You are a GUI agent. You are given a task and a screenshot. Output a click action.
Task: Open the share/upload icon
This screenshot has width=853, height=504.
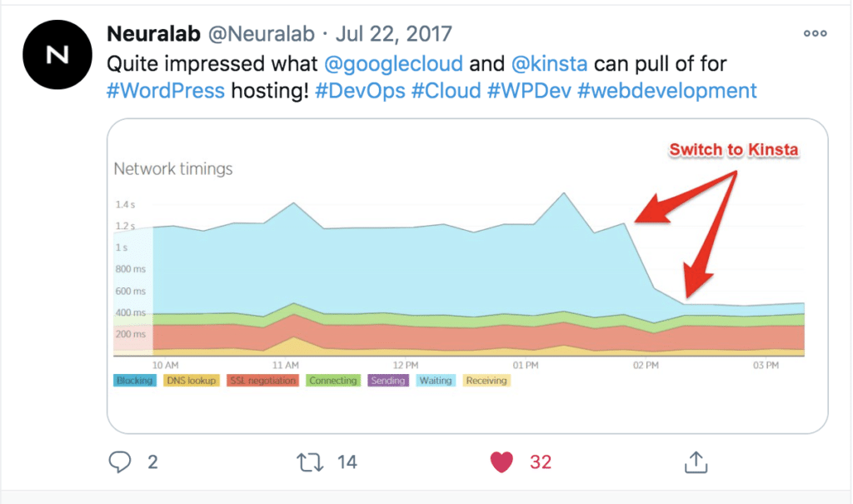(x=696, y=462)
